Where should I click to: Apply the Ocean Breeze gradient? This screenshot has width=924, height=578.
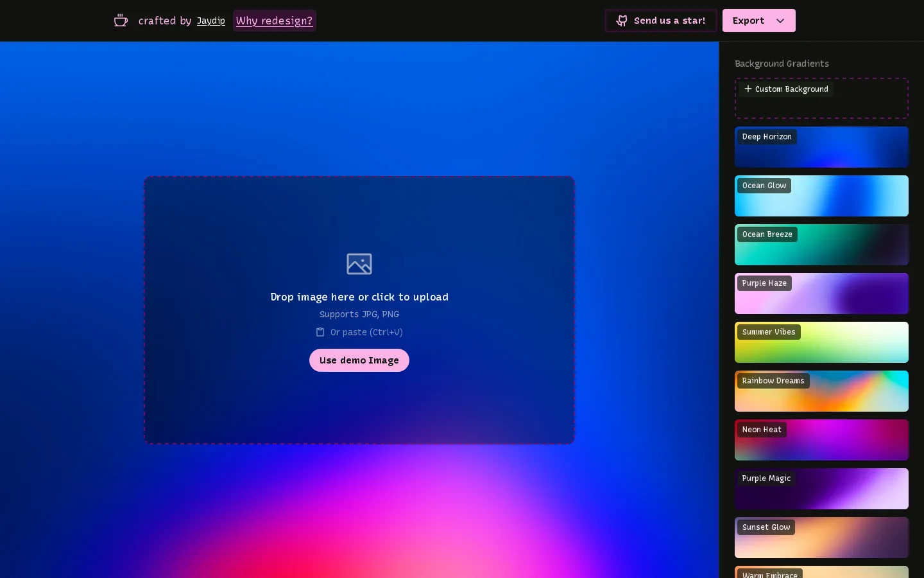[821, 245]
